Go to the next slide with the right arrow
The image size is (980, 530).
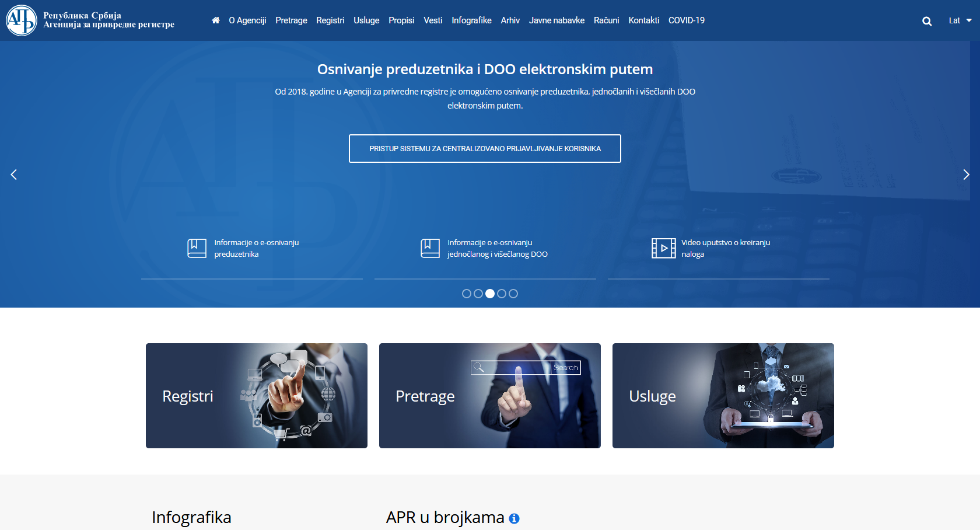pyautogui.click(x=966, y=175)
